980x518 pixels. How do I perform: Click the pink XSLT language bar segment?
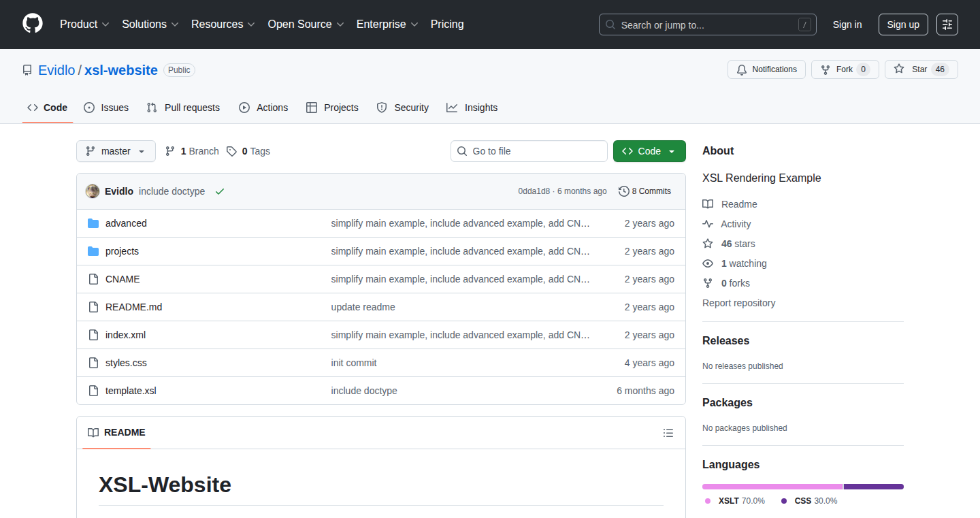[x=772, y=487]
